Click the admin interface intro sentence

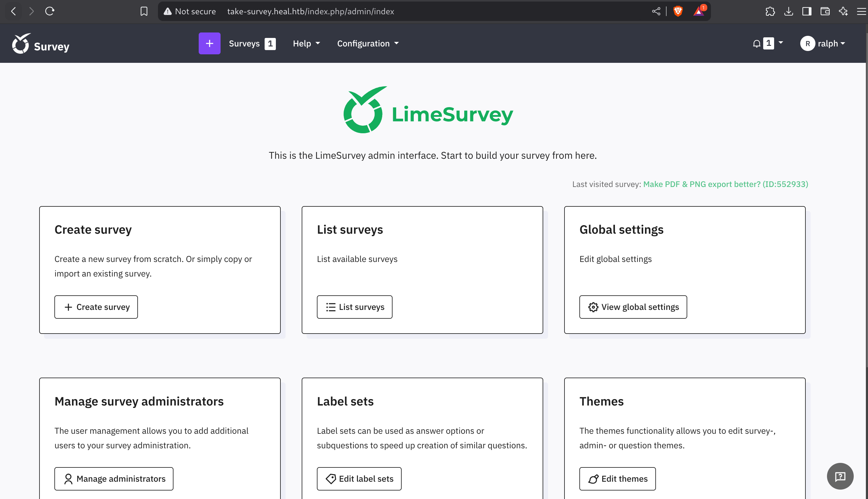coord(433,156)
